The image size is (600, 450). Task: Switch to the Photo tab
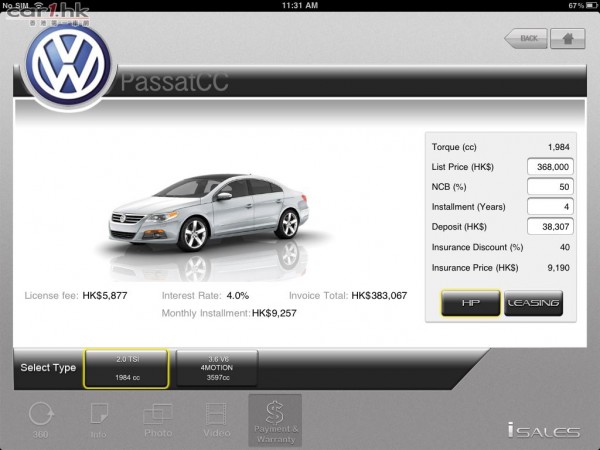(158, 420)
